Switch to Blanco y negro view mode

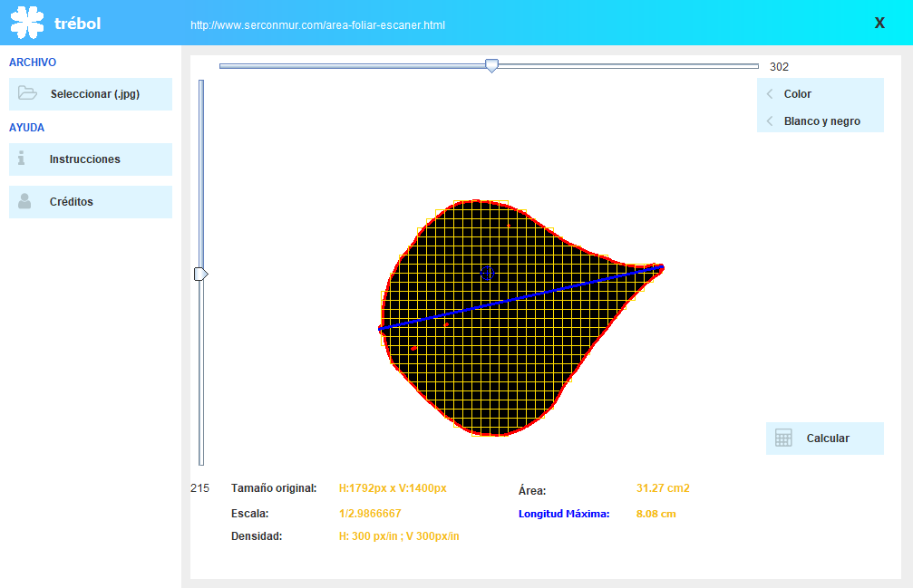tap(821, 121)
